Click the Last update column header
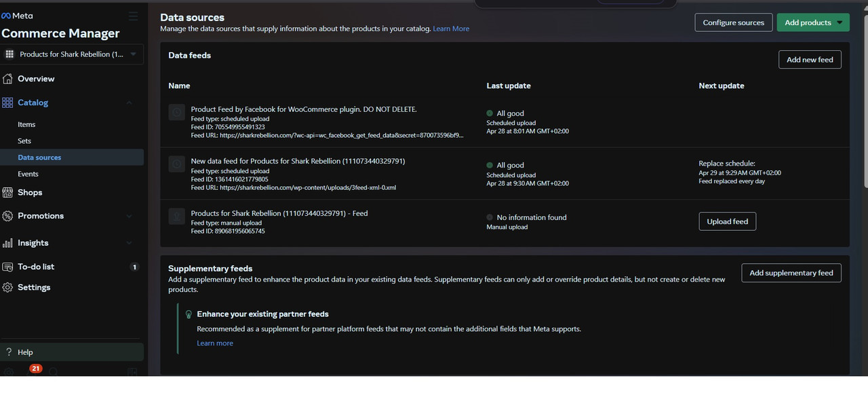Image resolution: width=868 pixels, height=395 pixels. click(x=509, y=86)
